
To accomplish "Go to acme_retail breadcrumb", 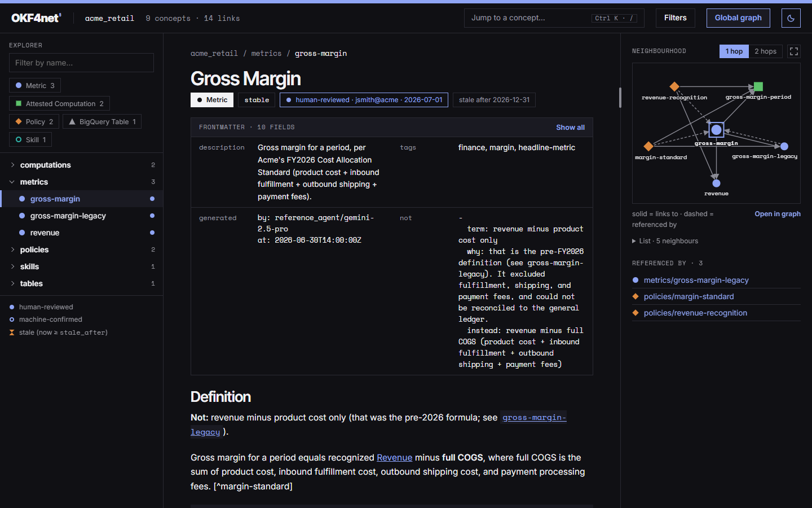I will [214, 54].
